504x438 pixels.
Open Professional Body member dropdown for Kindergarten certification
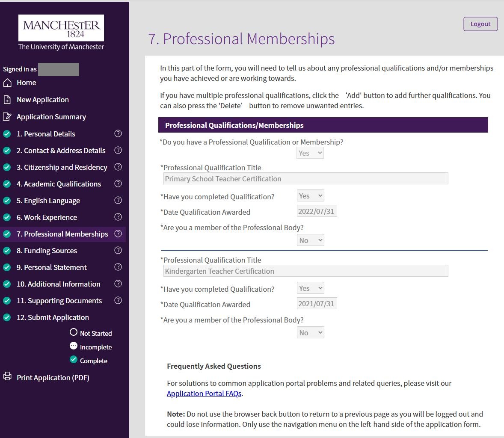click(x=311, y=333)
